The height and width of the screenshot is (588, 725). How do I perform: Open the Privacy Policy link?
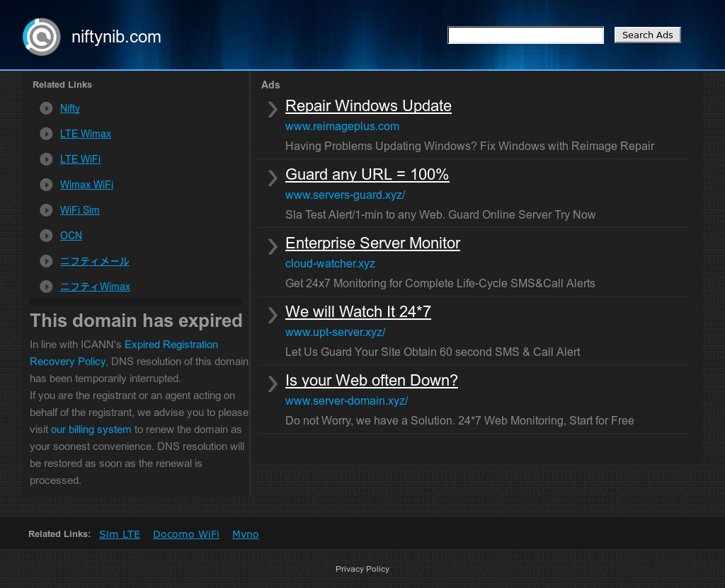[362, 569]
